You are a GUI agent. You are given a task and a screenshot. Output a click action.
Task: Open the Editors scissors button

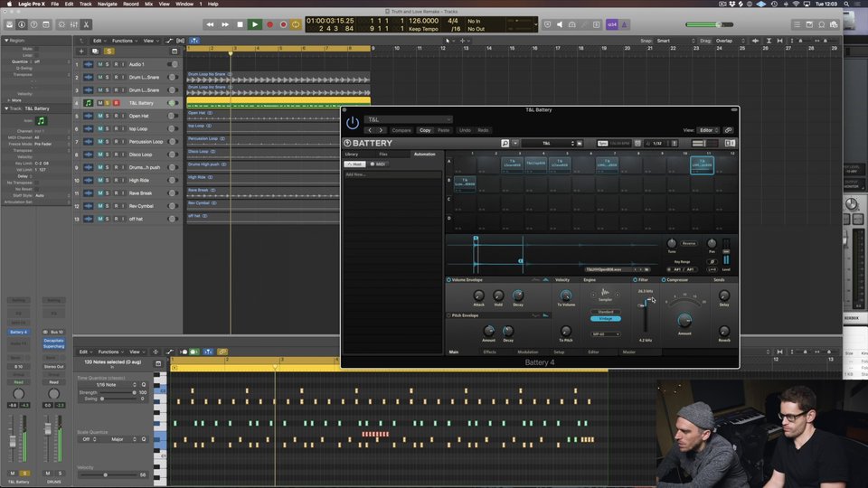(86, 24)
